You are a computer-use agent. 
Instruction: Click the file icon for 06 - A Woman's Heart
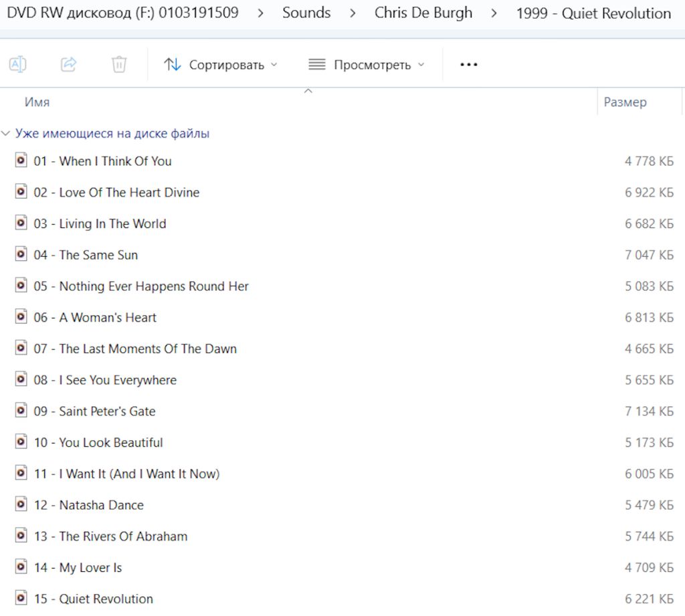[21, 317]
